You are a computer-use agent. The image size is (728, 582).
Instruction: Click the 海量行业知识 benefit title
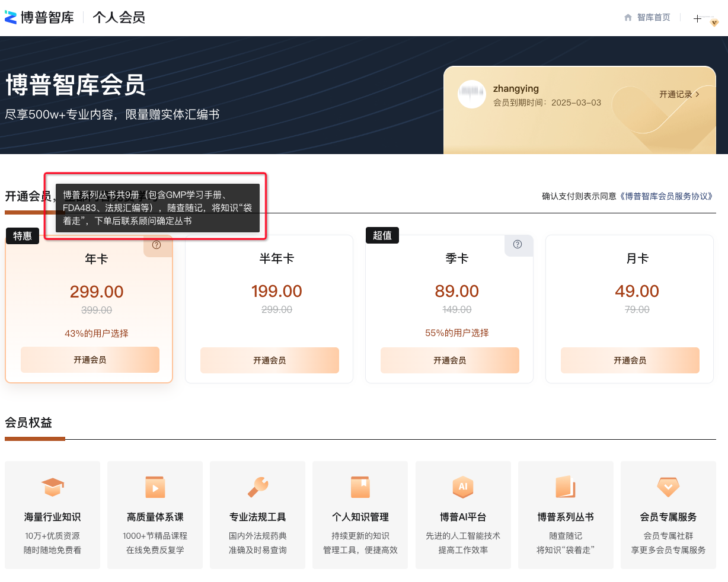click(x=53, y=517)
